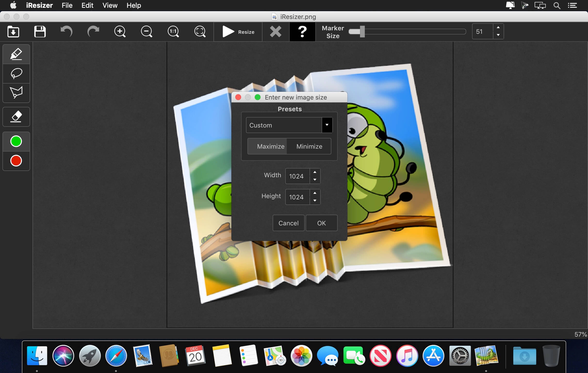Open Photos app from the Dock
This screenshot has height=373, width=588.
(x=301, y=356)
